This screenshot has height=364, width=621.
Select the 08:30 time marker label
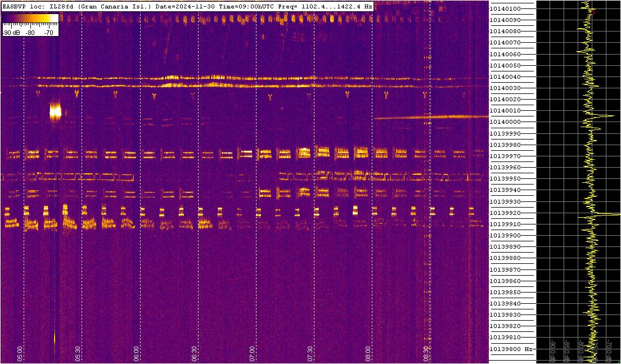pyautogui.click(x=426, y=354)
